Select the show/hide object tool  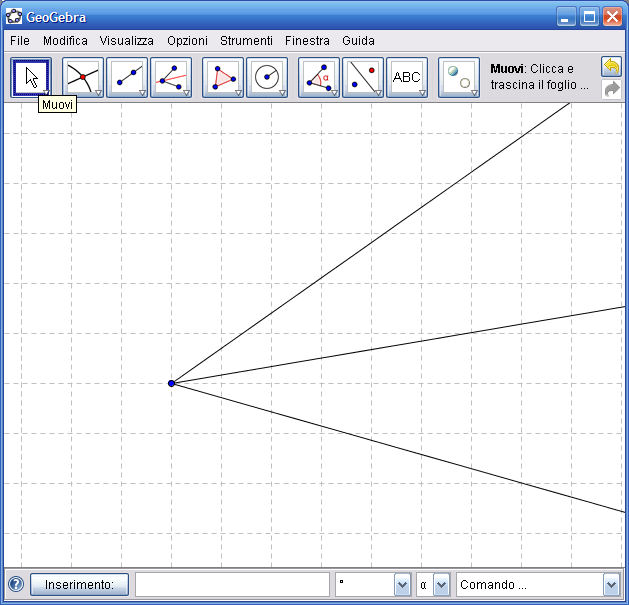[459, 77]
